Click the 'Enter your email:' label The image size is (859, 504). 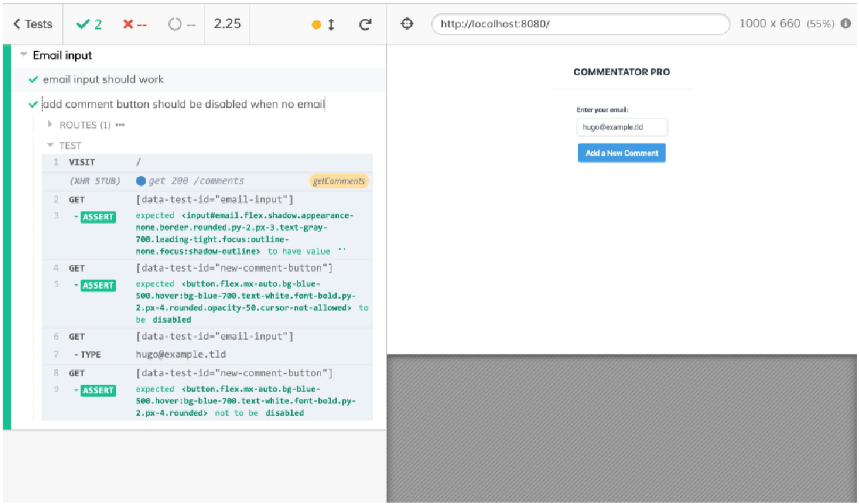(602, 110)
